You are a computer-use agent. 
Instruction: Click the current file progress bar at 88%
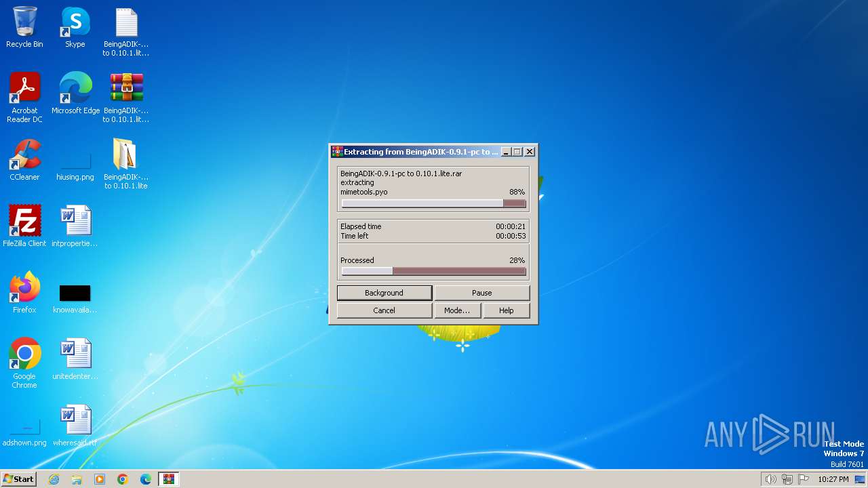(433, 203)
